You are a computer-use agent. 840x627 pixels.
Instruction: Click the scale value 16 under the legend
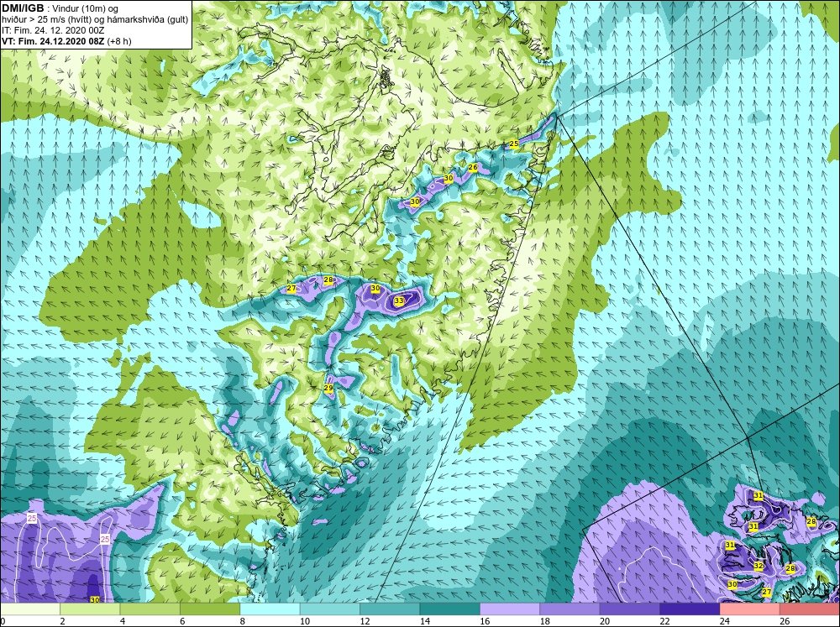[x=485, y=621]
